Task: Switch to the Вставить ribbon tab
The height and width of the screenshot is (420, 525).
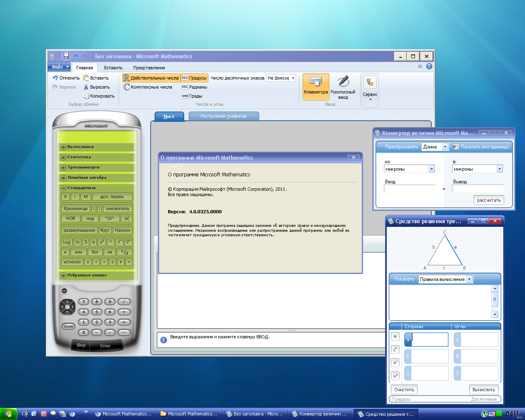Action: (x=113, y=68)
